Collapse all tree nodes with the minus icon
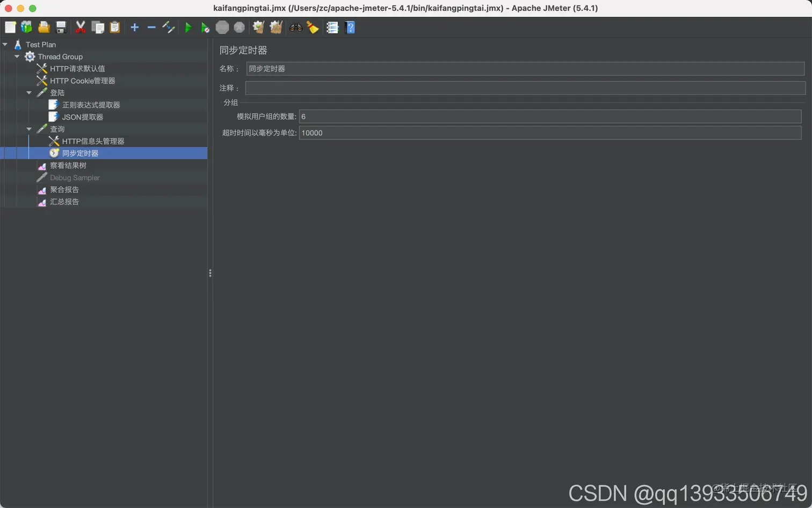 pos(151,27)
